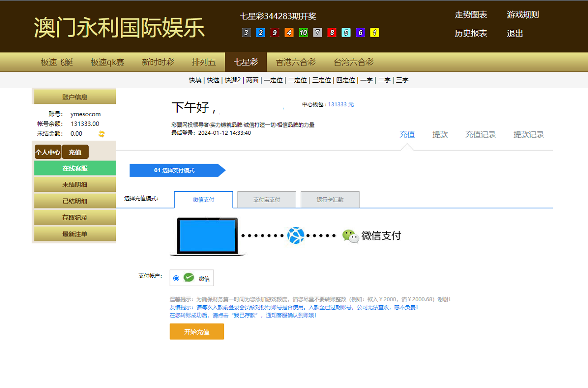The image size is (588, 388).
Task: Open 在线客服 online support
Action: point(75,168)
